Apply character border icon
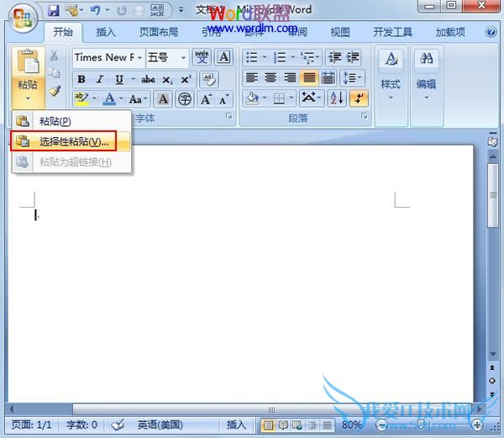Viewport: 504px width, 438px height. 224,57
